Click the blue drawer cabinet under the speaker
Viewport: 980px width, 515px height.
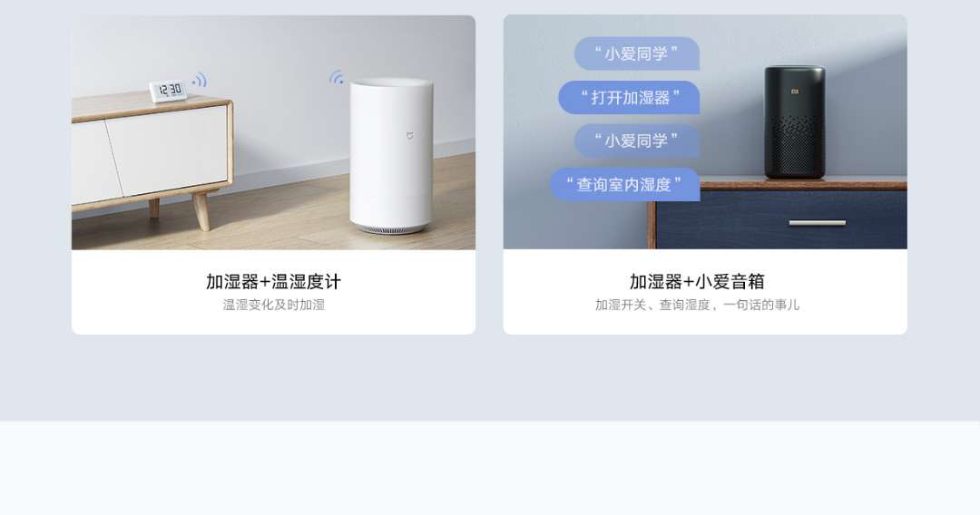777,216
